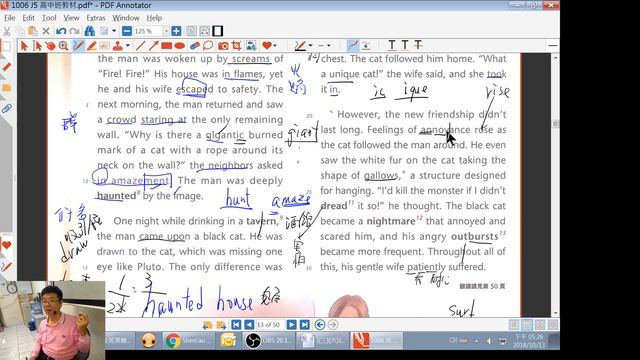The width and height of the screenshot is (640, 360).
Task: Open the Favorites heart tool
Action: (x=267, y=46)
